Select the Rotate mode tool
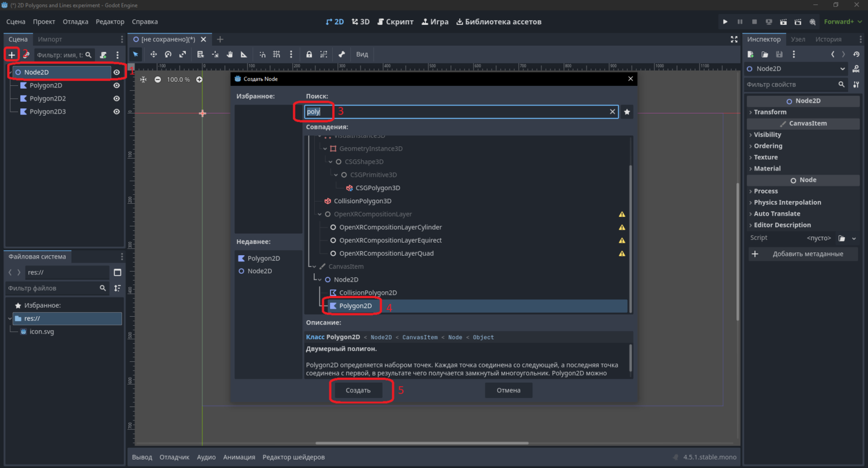The height and width of the screenshot is (468, 868). point(168,55)
